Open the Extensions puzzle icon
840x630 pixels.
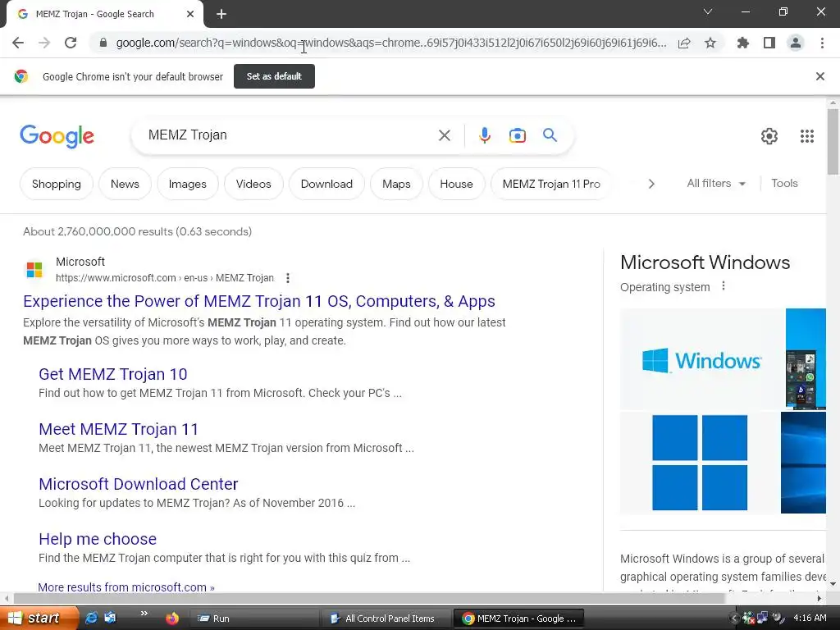point(742,43)
